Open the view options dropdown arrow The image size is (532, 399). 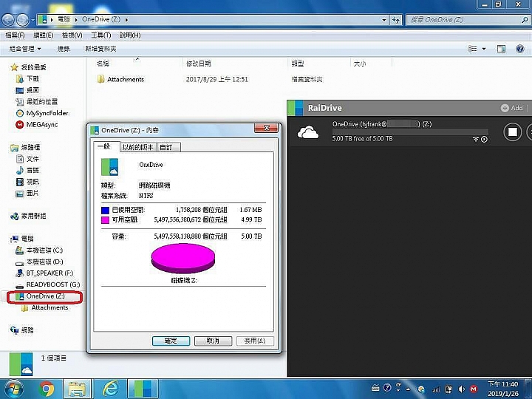click(x=484, y=49)
